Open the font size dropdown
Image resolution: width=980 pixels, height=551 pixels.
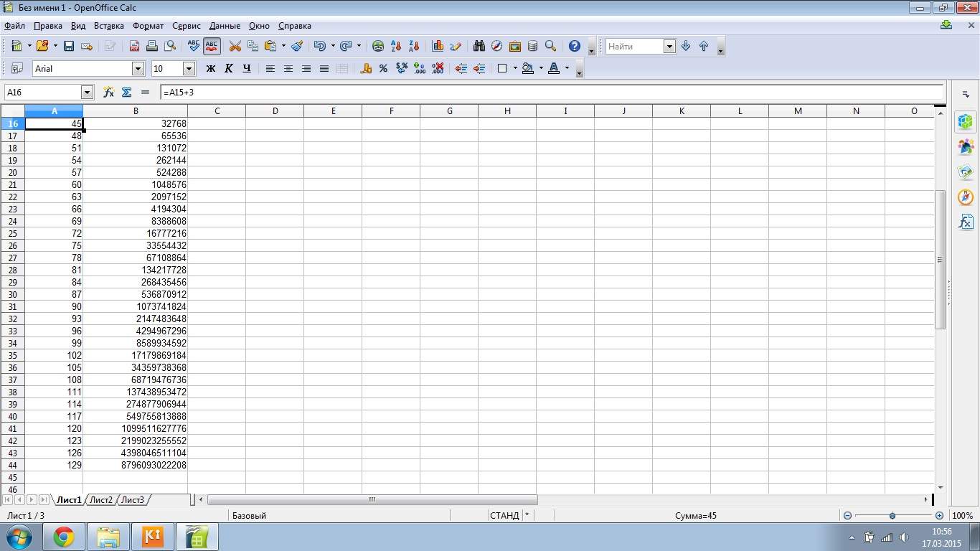189,69
